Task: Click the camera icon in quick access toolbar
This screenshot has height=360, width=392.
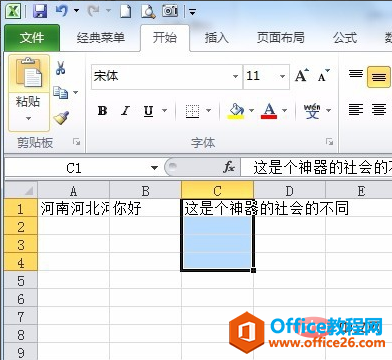Action: click(170, 11)
